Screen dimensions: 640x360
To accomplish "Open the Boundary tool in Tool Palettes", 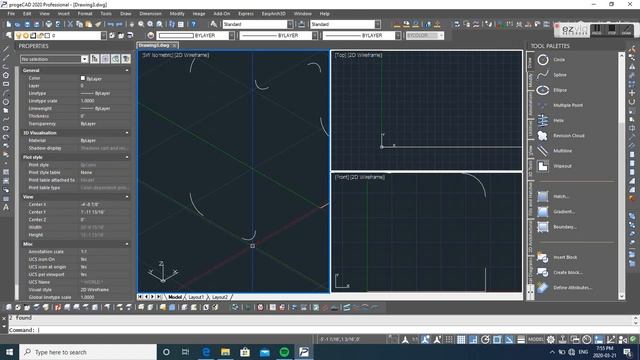I will tap(556, 227).
